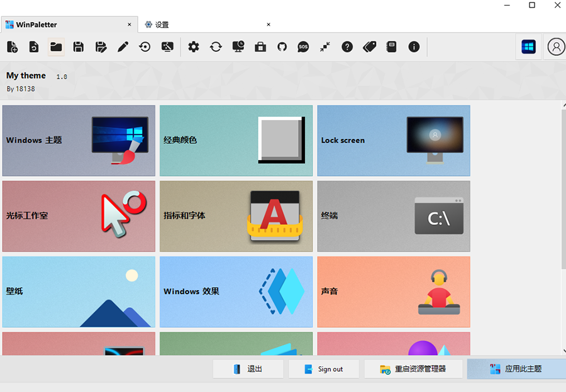
Task: Click the tags icon in toolbar
Action: (x=369, y=47)
